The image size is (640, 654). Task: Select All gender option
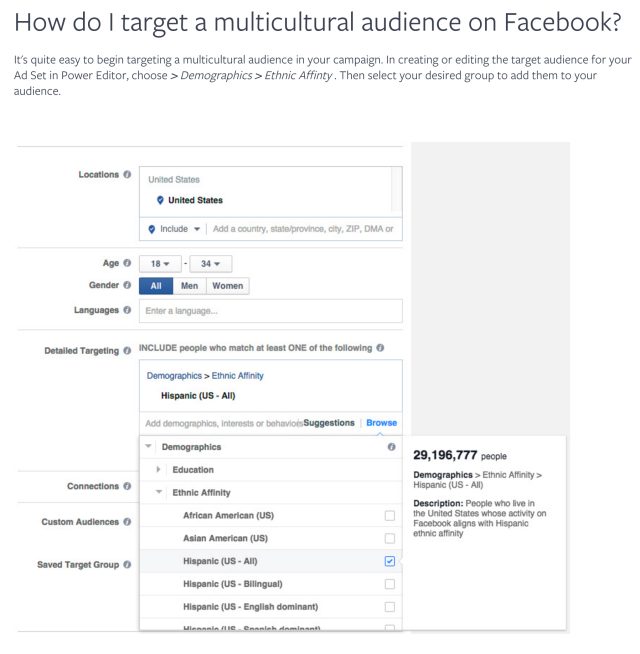(156, 286)
